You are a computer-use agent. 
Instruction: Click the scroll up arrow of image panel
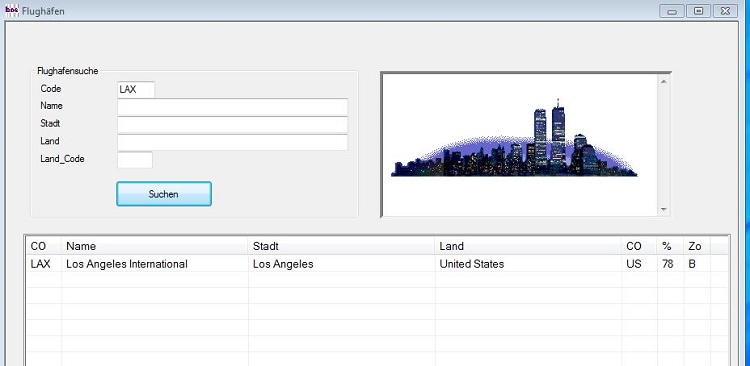pyautogui.click(x=663, y=81)
